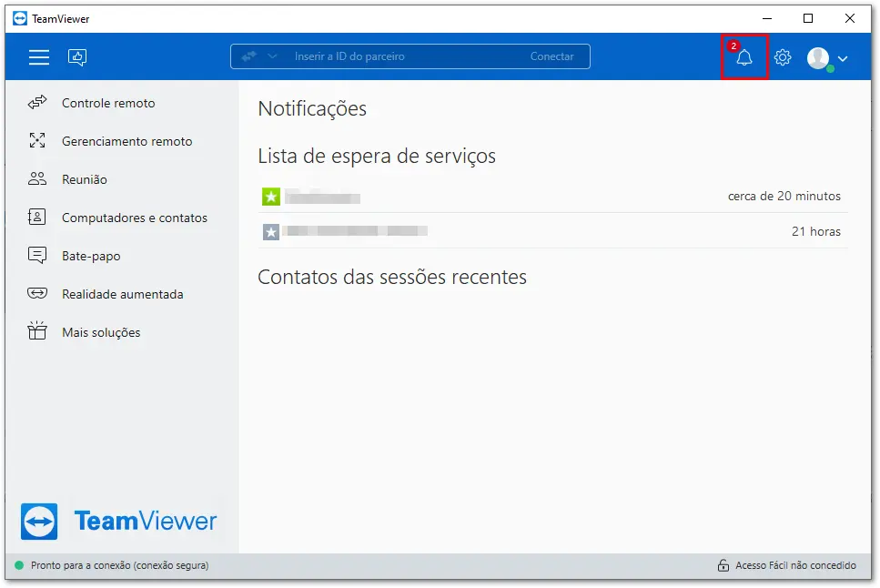
Task: Expand the account dropdown chevron
Action: point(843,58)
